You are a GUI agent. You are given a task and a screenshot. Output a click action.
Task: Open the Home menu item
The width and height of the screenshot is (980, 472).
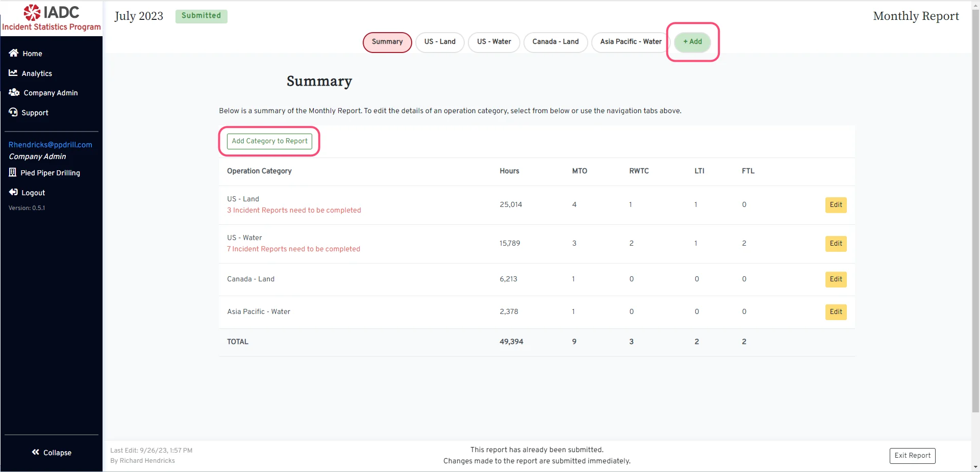33,54
